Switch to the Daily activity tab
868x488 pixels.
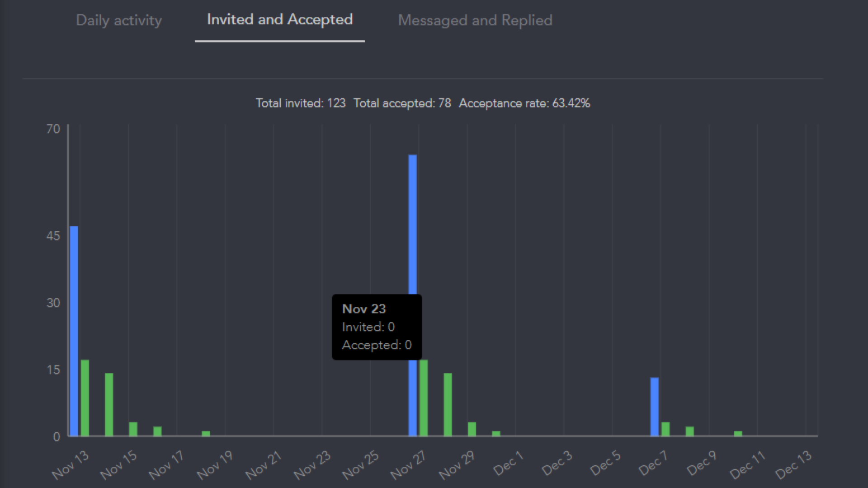(119, 20)
